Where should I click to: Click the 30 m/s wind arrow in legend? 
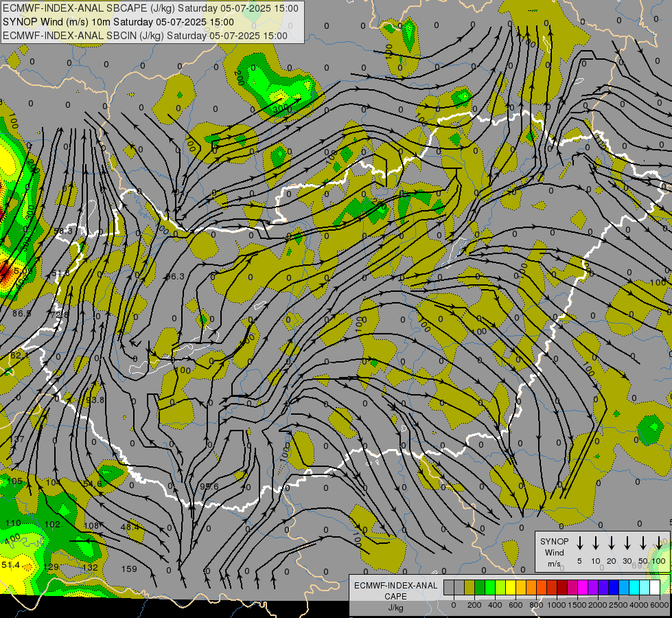point(627,543)
